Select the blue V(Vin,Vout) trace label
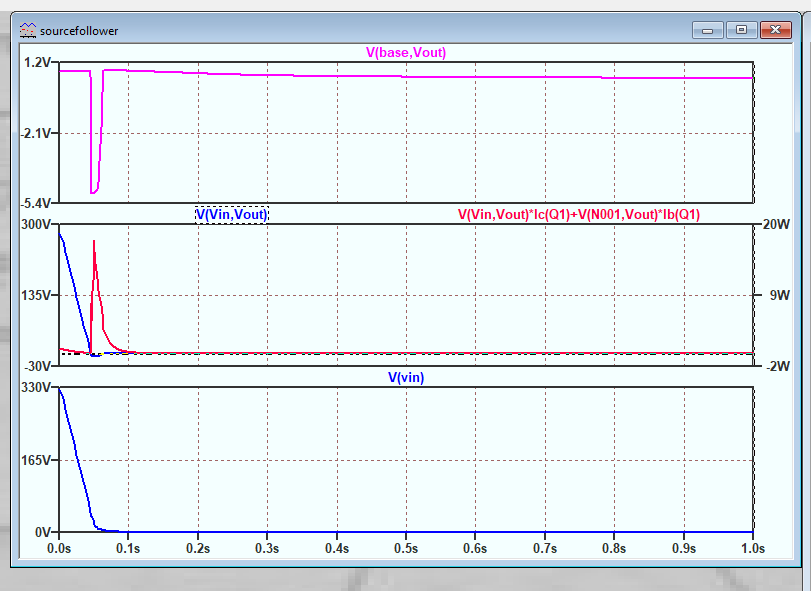This screenshot has height=591, width=811. tap(232, 214)
